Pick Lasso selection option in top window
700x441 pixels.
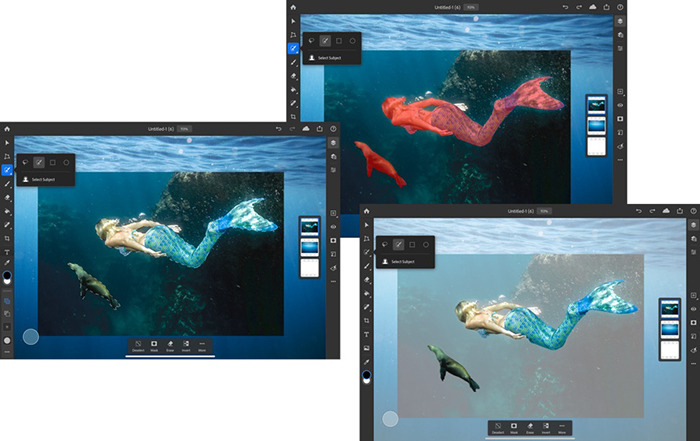tap(311, 42)
